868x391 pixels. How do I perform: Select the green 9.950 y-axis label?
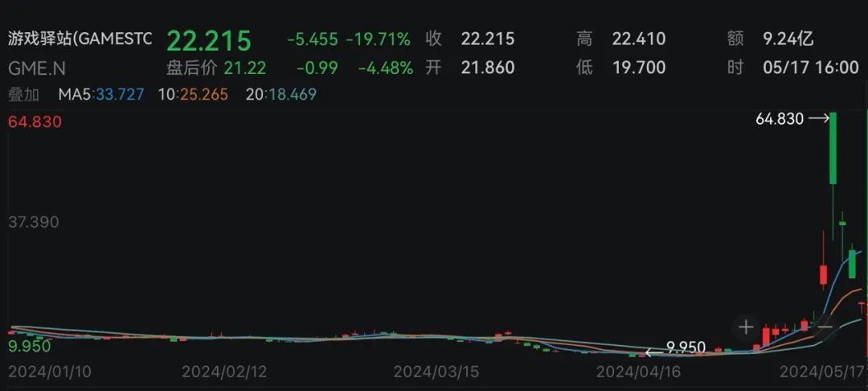tap(30, 346)
